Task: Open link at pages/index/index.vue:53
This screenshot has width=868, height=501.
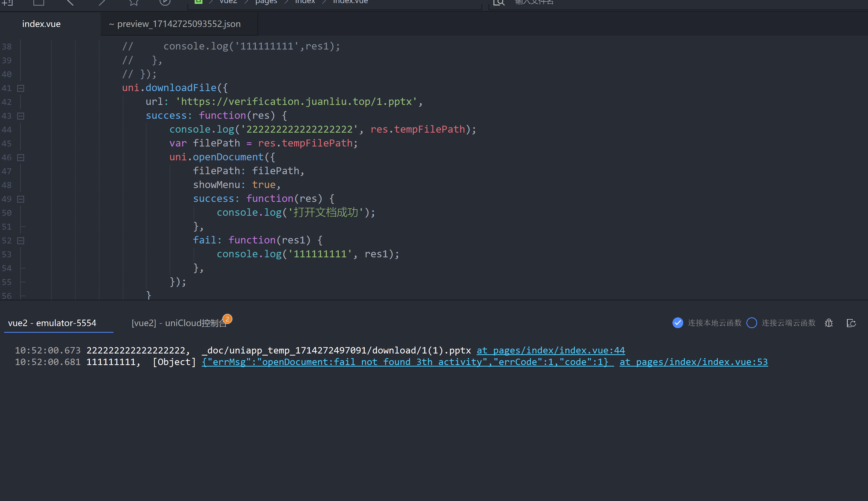Action: click(x=693, y=362)
